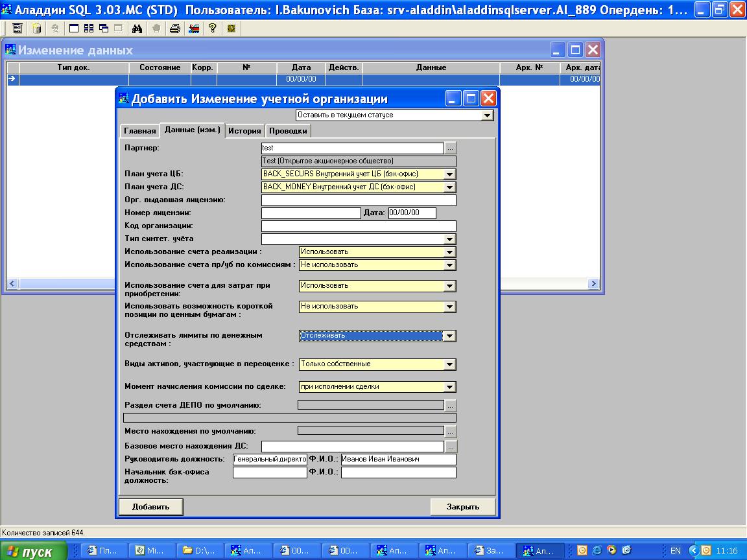Click the 'Код организации' input field
Viewport: 747px width, 560px height.
[359, 226]
